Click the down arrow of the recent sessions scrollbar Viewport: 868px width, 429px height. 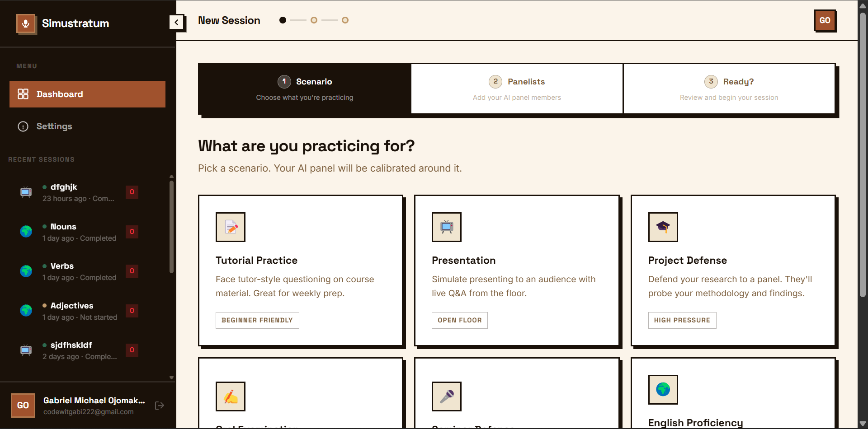click(171, 378)
